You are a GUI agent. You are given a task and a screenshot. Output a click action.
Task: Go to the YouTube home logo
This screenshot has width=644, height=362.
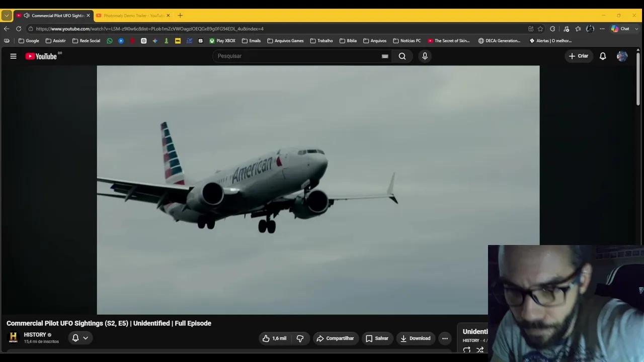pyautogui.click(x=41, y=56)
